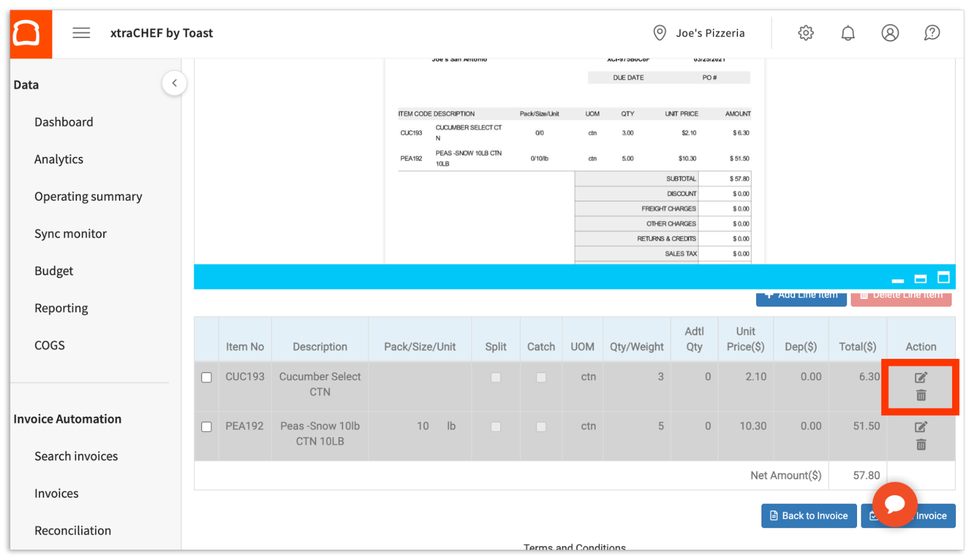Viewport: 974px width, 560px height.
Task: Open the hamburger navigation menu
Action: pyautogui.click(x=81, y=33)
